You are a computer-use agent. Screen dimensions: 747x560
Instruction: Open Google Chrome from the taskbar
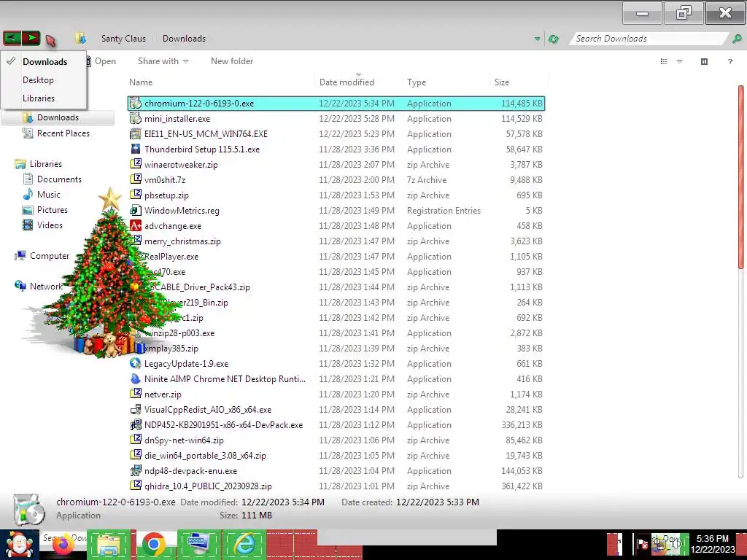[x=153, y=544]
